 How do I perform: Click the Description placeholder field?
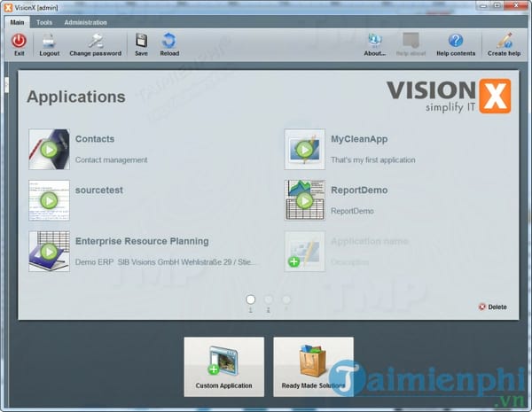pos(349,262)
